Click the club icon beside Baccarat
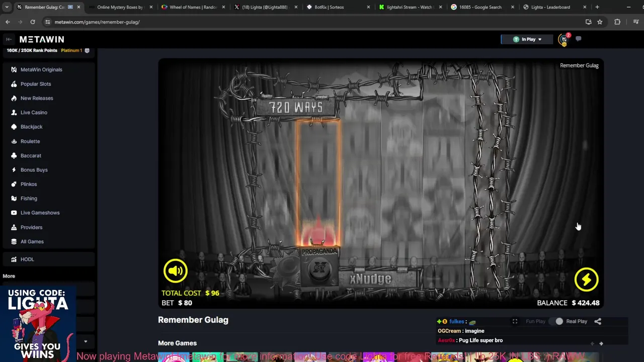 [14, 156]
